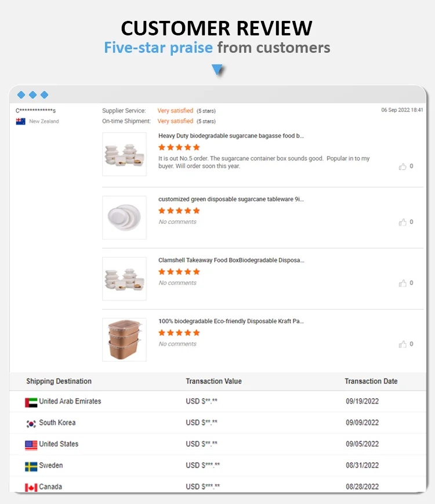Click thumbs-up on customized green tableware review
Screen dimensions: 435x504
point(403,222)
